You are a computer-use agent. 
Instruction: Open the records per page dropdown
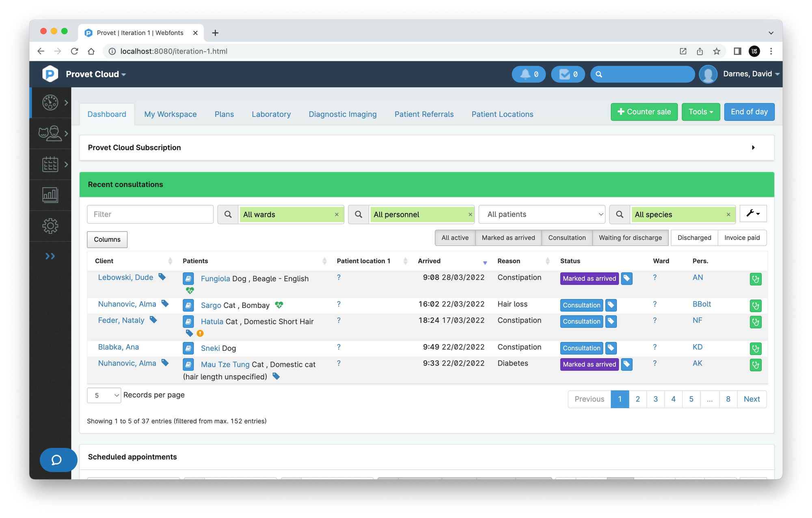104,395
